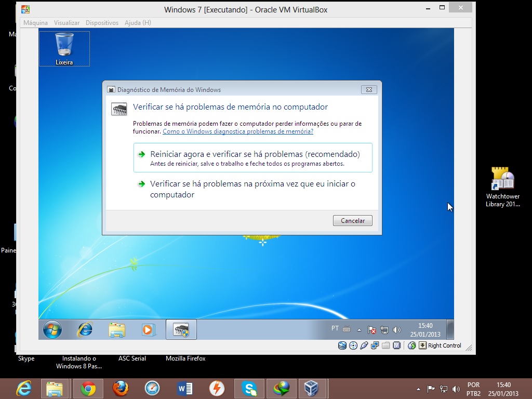Open the lightning bolt app on the host taskbar
The image size is (532, 399).
click(217, 389)
